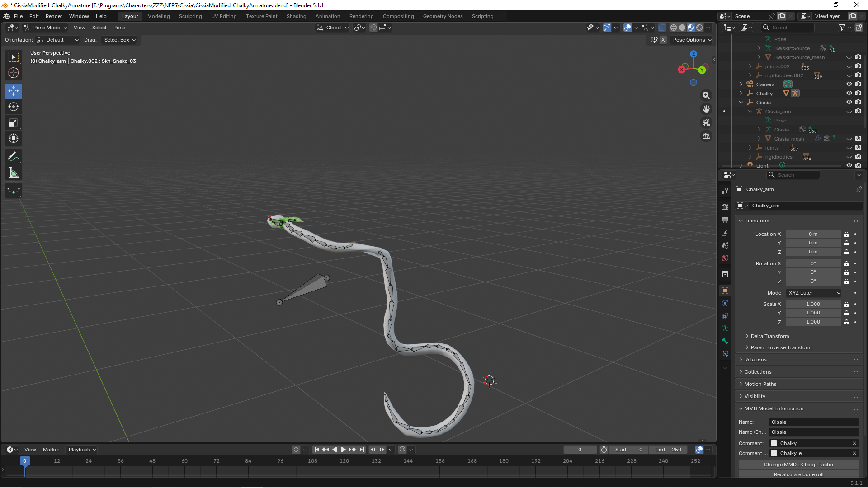Switch to the Shading workspace tab
Image resolution: width=868 pixels, height=488 pixels.
coord(296,16)
